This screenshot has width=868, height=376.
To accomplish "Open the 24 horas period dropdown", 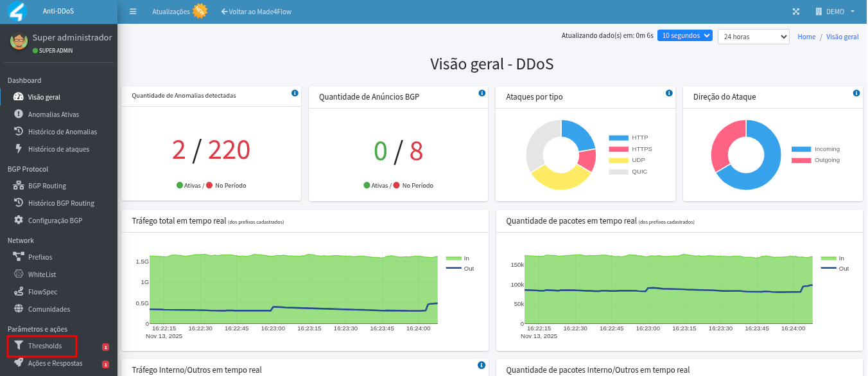I will tap(753, 37).
